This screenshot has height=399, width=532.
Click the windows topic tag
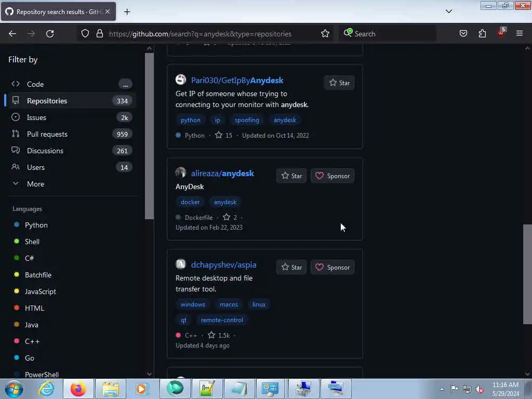[x=193, y=304]
